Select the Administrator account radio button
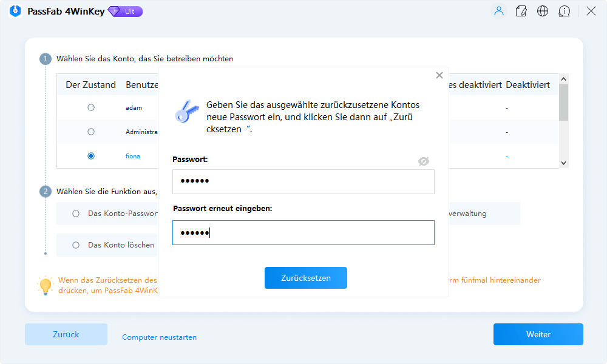This screenshot has height=364, width=607. [x=91, y=132]
